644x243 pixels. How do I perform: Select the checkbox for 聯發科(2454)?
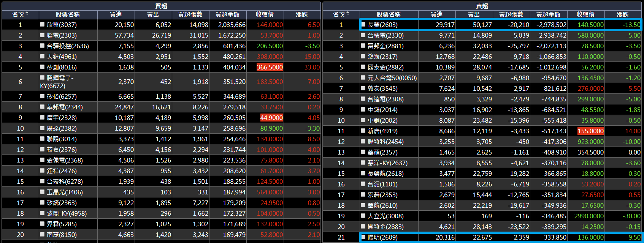363,141
